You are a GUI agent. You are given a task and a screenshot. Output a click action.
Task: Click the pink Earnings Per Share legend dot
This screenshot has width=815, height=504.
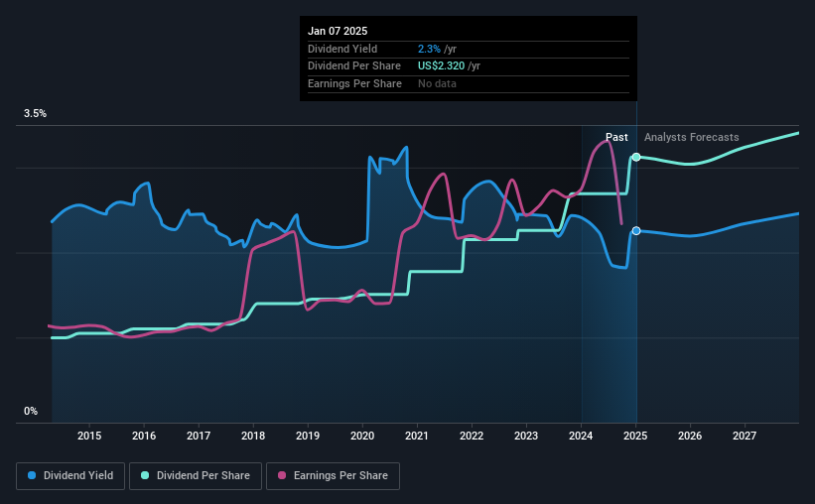point(282,475)
